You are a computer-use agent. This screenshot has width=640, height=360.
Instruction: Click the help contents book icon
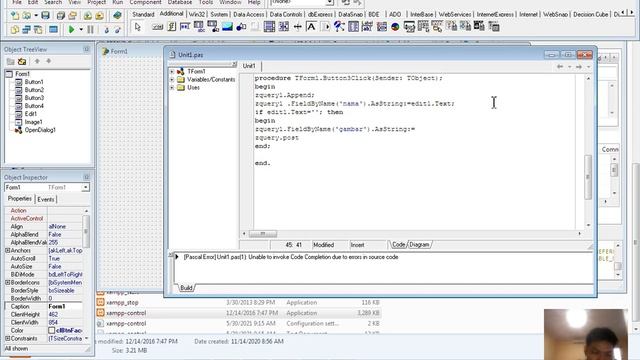click(117, 16)
